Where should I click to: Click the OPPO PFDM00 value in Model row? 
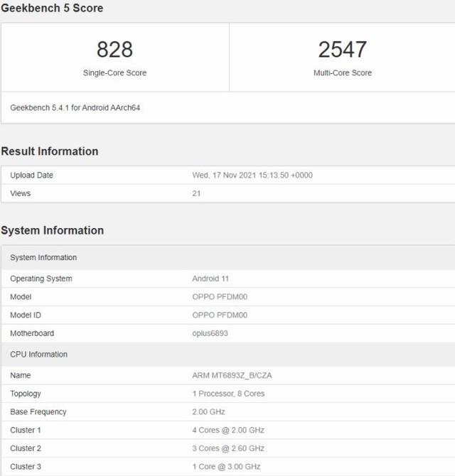click(x=220, y=297)
